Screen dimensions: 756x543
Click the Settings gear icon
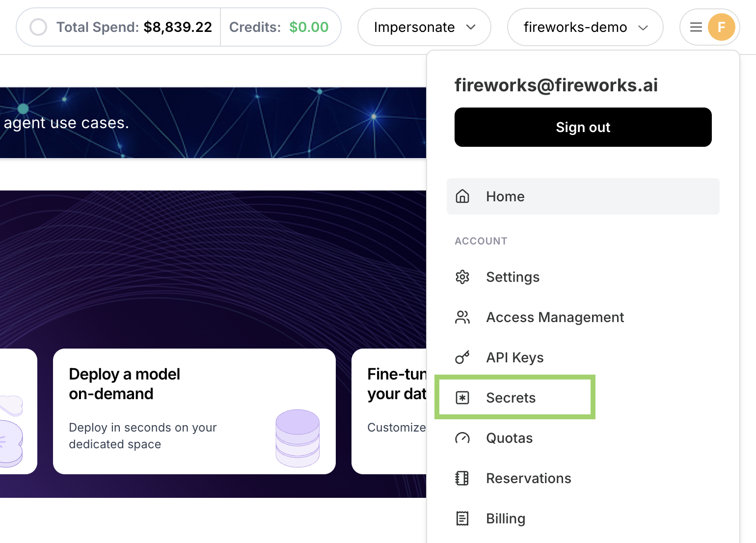pos(462,277)
